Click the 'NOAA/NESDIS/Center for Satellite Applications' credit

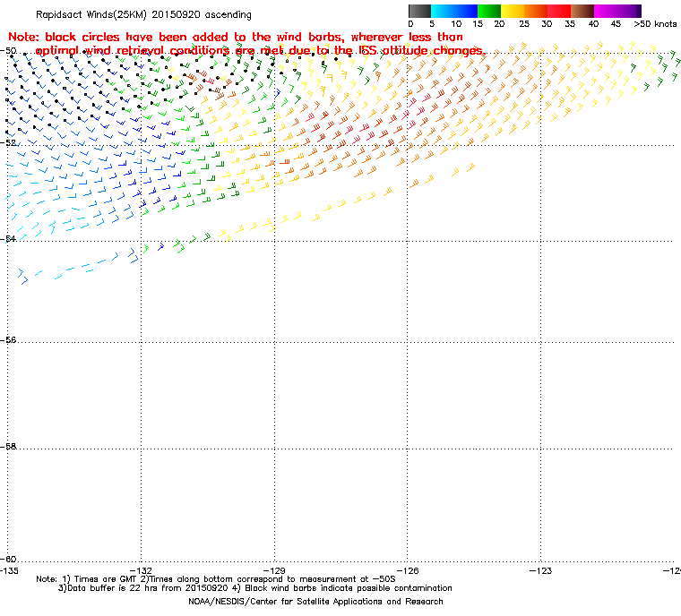[315, 602]
